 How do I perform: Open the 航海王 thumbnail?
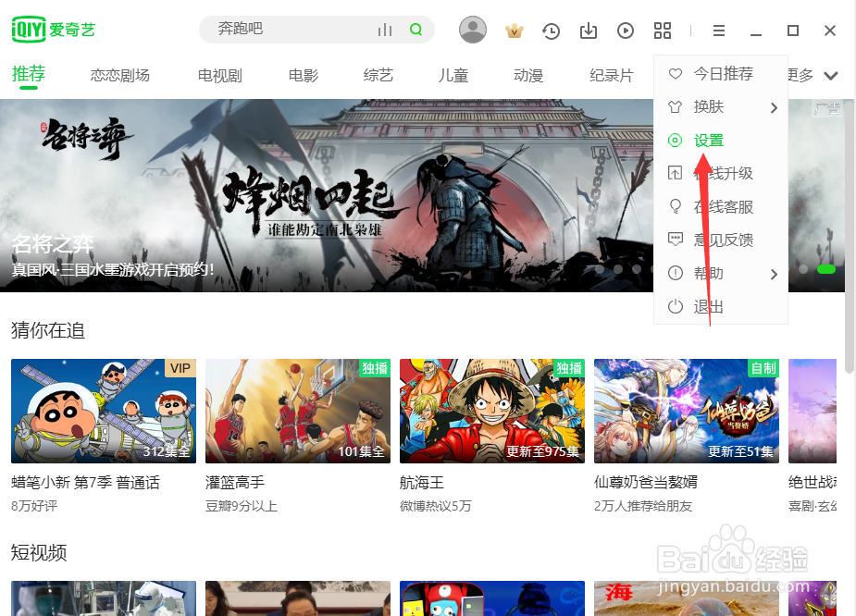click(x=492, y=411)
